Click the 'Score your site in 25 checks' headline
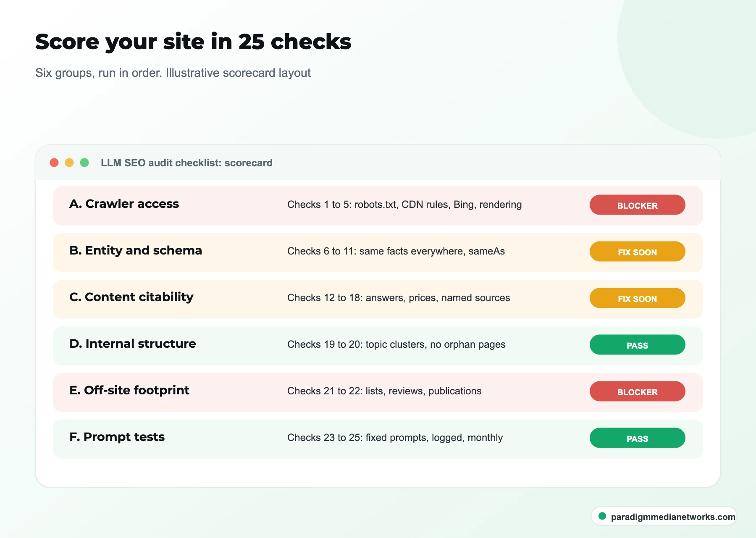Image resolution: width=756 pixels, height=538 pixels. tap(193, 42)
